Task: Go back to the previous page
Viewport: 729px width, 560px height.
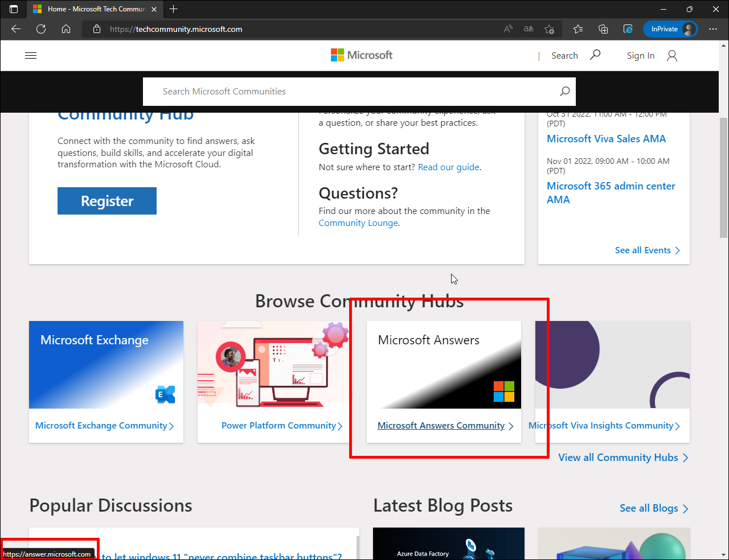Action: [16, 29]
